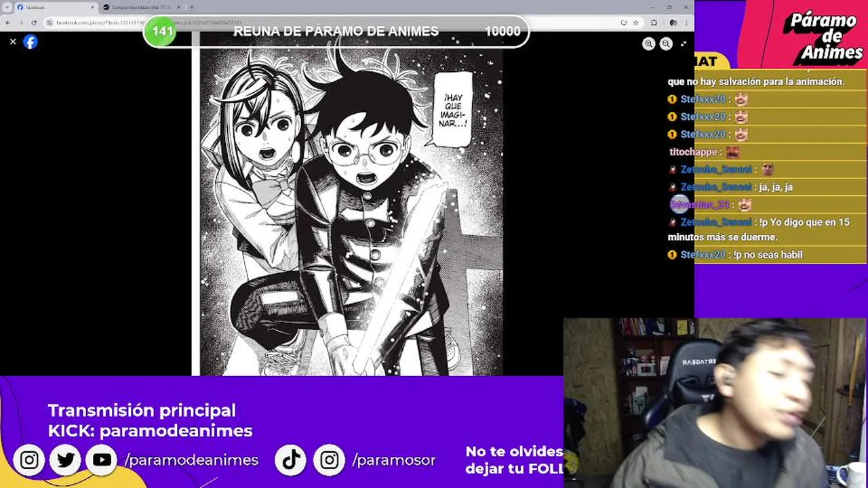Viewport: 868px width, 488px height.
Task: Click Sevastian_23's name in chat
Action: 700,205
